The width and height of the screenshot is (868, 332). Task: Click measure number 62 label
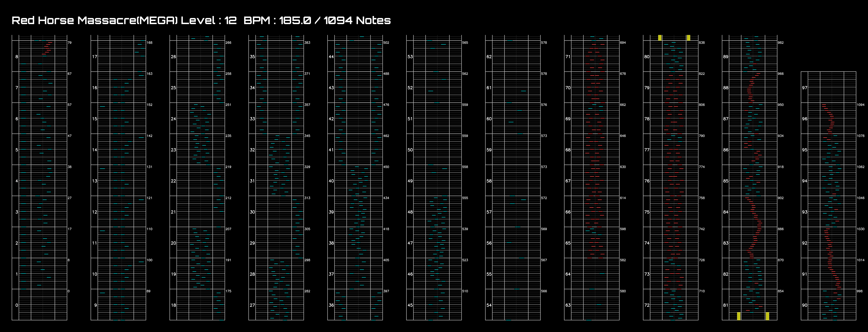click(489, 56)
